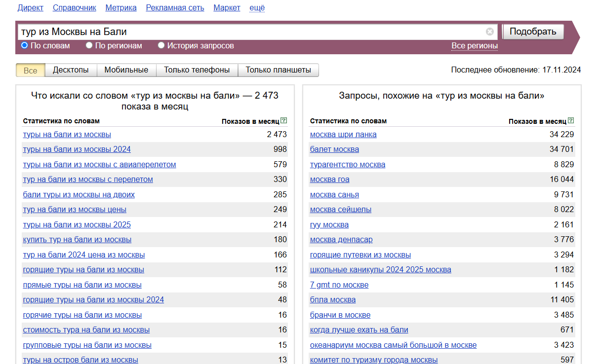Open the Справочник service link

coord(75,7)
